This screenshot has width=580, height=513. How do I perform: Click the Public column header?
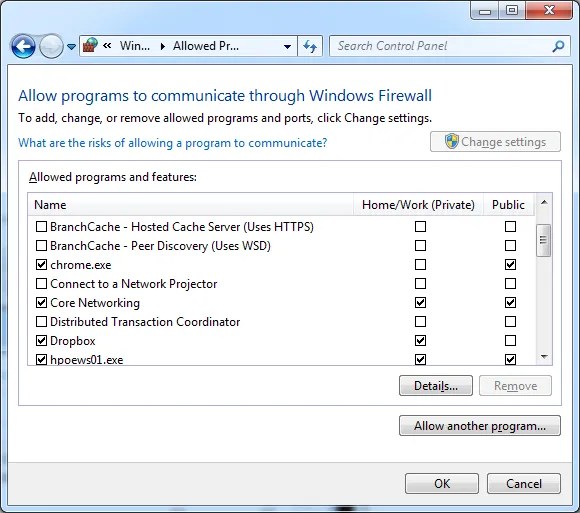coord(509,205)
